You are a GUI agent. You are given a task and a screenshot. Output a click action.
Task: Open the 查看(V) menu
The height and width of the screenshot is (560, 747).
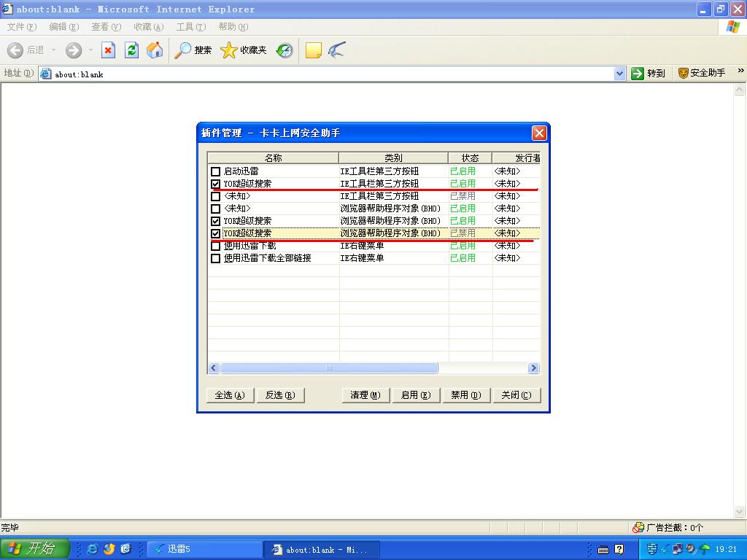pos(107,27)
